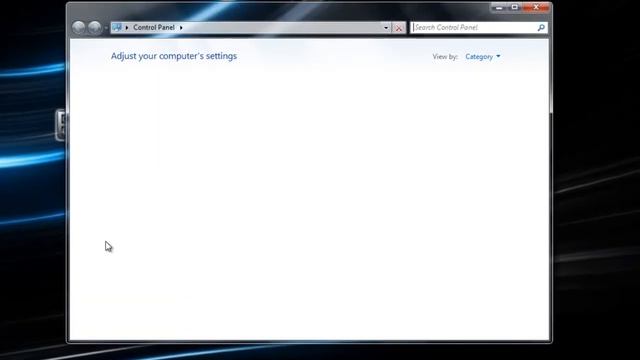Click the search magnifier icon

tap(541, 27)
